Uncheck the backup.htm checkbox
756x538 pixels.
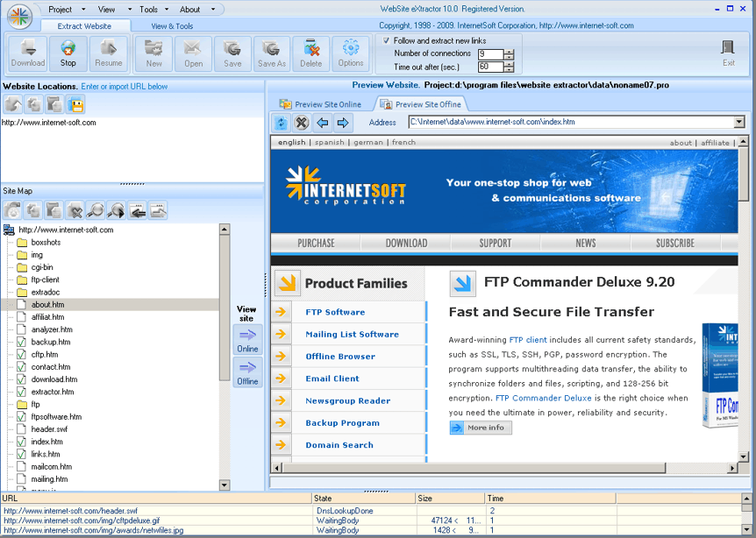[22, 342]
